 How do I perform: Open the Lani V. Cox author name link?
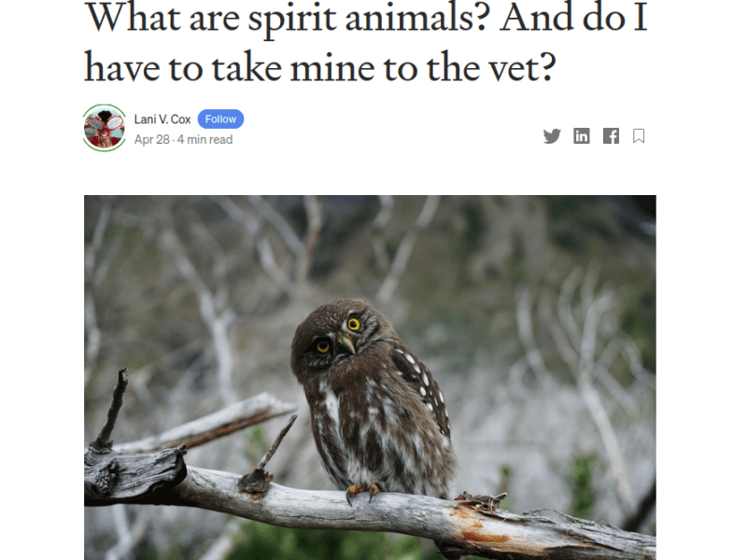coord(162,119)
